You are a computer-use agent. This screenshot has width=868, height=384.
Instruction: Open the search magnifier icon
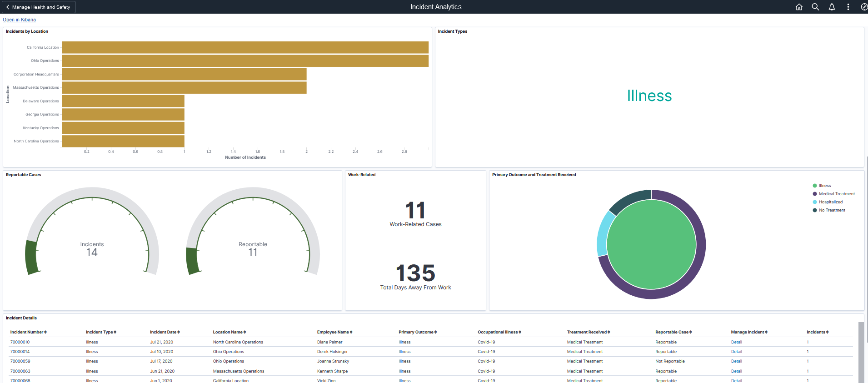tap(815, 7)
